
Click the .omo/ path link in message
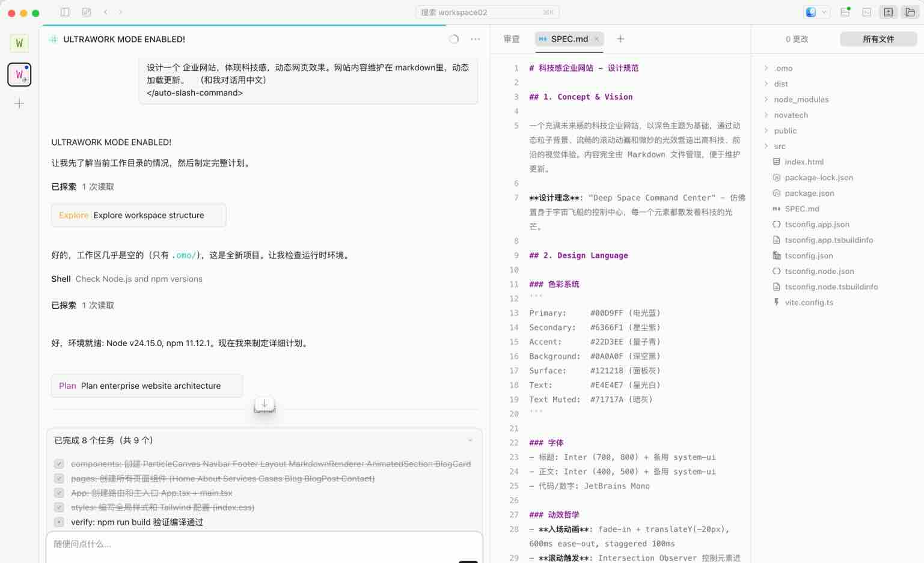(x=183, y=255)
